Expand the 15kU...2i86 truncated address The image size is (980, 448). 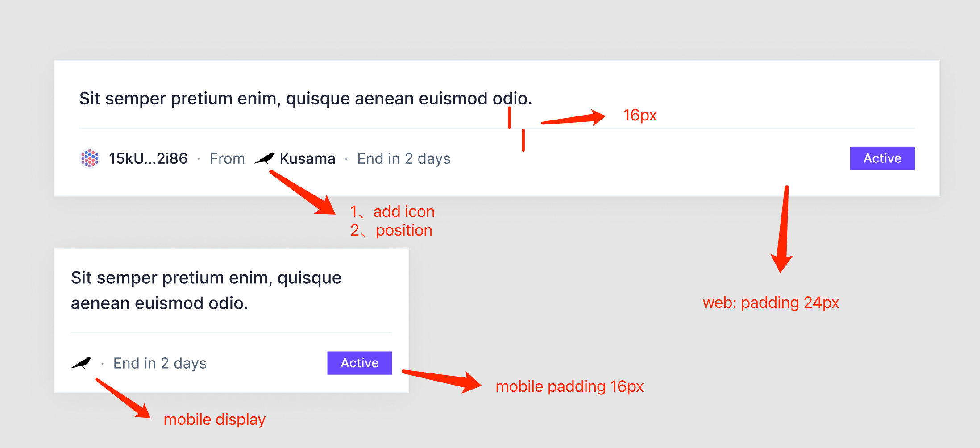tap(148, 158)
